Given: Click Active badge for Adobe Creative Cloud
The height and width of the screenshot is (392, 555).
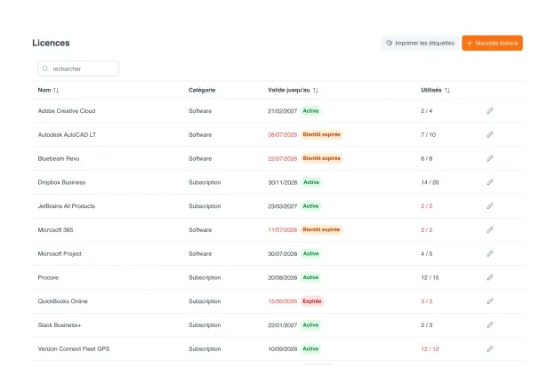Looking at the screenshot, I should (310, 111).
